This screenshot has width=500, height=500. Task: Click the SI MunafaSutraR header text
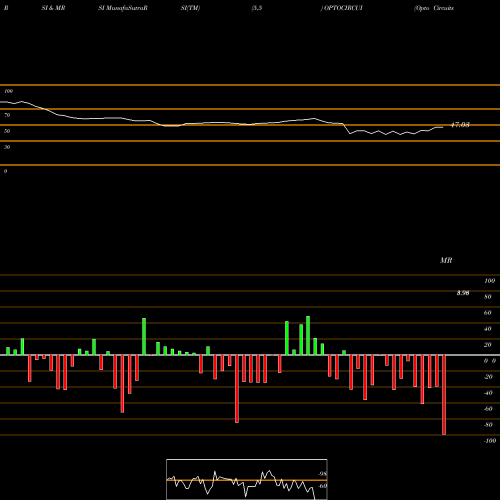(123, 8)
